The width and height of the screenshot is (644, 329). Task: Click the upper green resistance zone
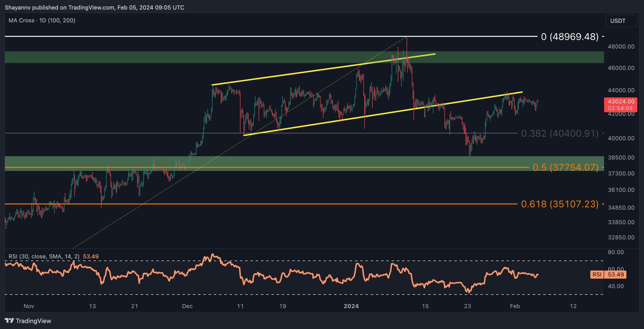point(151,57)
